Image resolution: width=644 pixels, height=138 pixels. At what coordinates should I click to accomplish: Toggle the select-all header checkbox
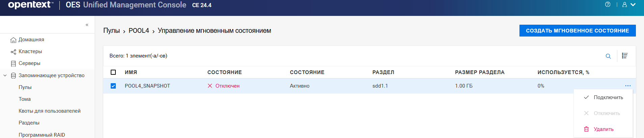click(x=113, y=72)
